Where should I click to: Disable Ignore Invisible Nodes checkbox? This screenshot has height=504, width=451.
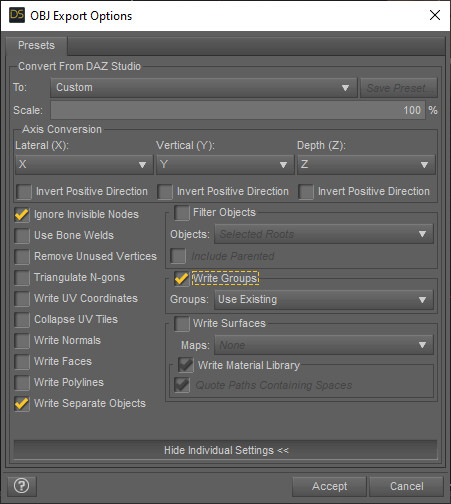[x=22, y=214]
